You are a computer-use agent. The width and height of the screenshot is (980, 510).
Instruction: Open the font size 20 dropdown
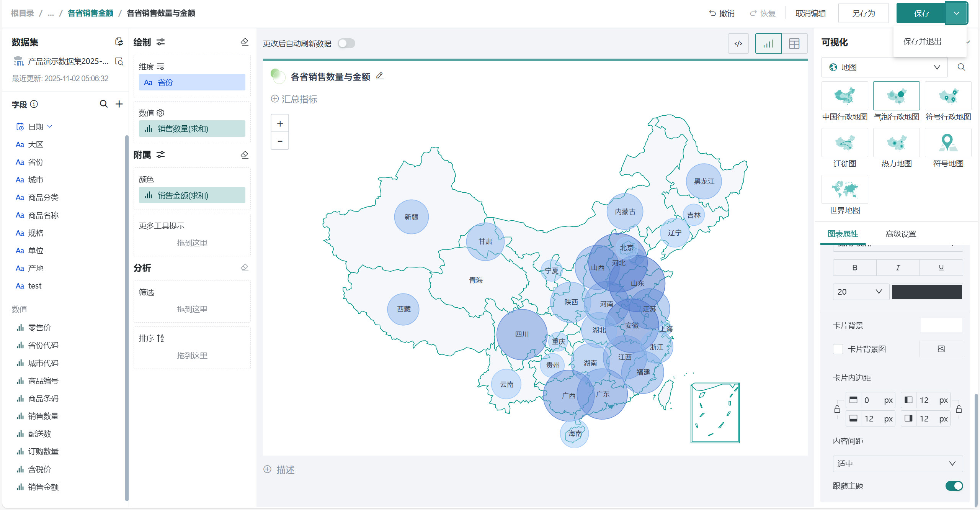(861, 292)
